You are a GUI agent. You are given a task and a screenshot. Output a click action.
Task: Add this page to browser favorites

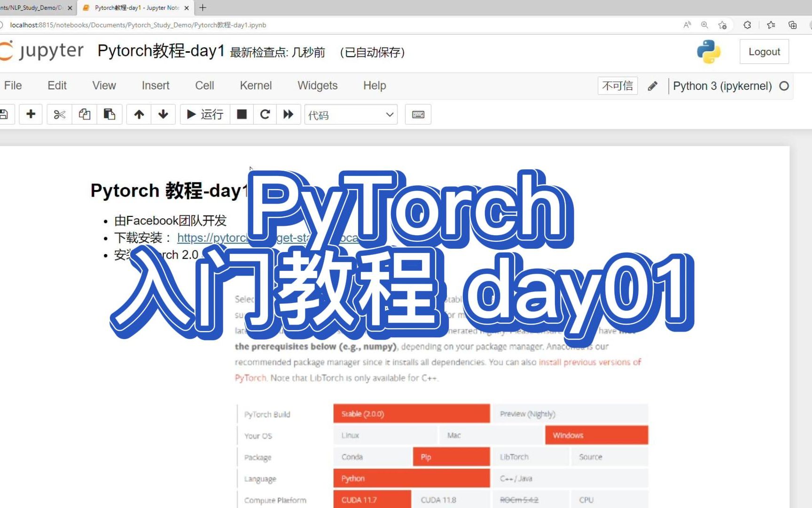(x=723, y=25)
